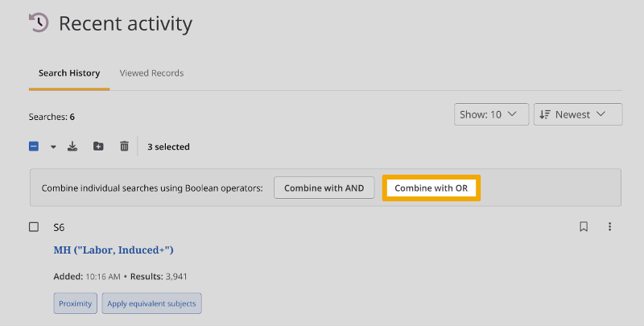Bookmark the S6 search
The width and height of the screenshot is (644, 326).
point(584,227)
